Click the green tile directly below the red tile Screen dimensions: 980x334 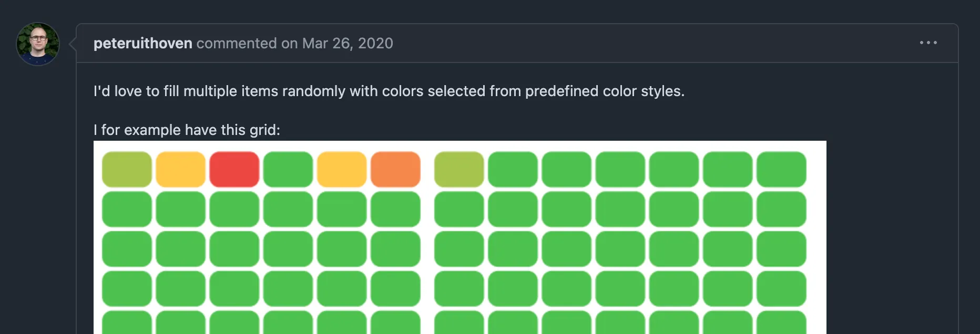[x=234, y=209]
